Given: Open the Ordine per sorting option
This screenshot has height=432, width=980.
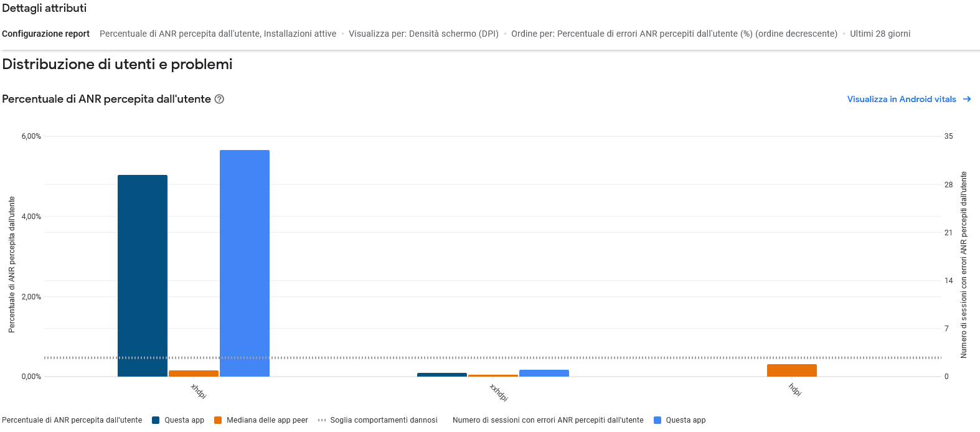Looking at the screenshot, I should click(x=674, y=34).
